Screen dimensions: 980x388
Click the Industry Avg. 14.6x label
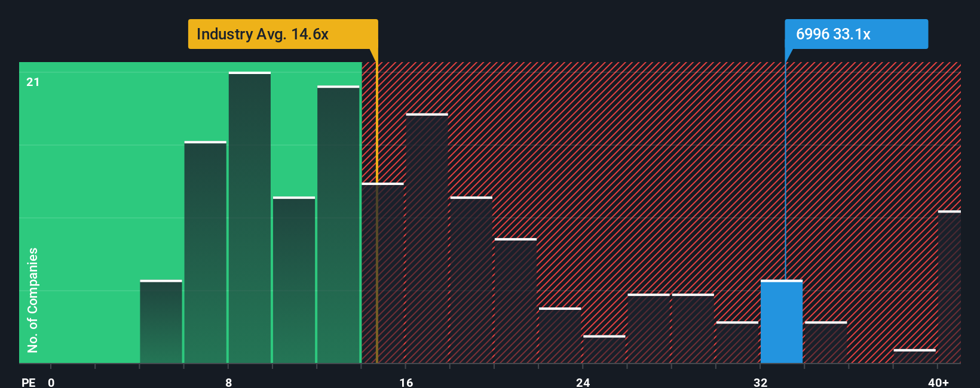(283, 34)
